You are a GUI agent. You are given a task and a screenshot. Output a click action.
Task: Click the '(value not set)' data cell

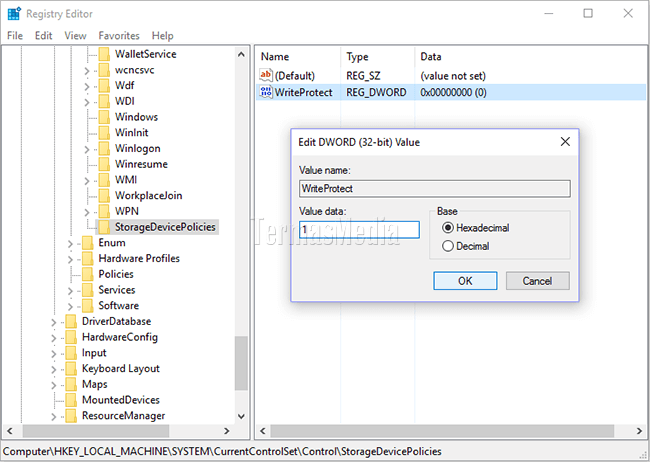tap(453, 76)
